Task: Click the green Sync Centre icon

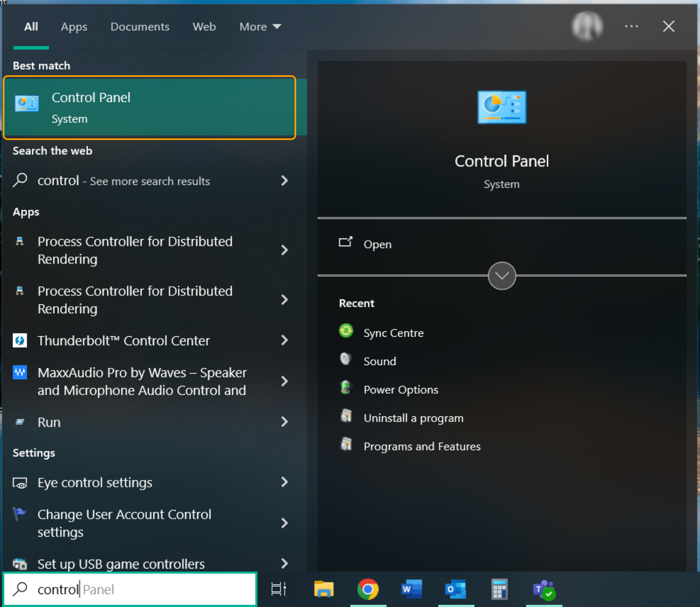Action: 346,331
